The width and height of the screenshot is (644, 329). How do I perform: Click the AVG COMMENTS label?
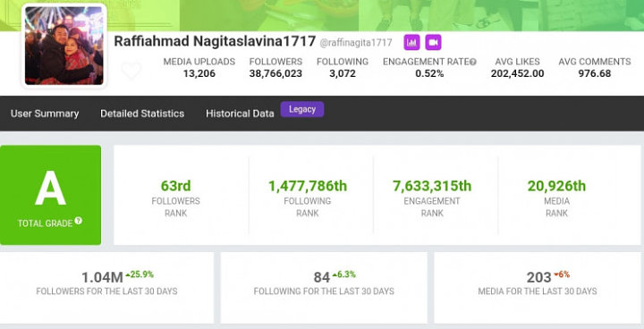click(595, 62)
